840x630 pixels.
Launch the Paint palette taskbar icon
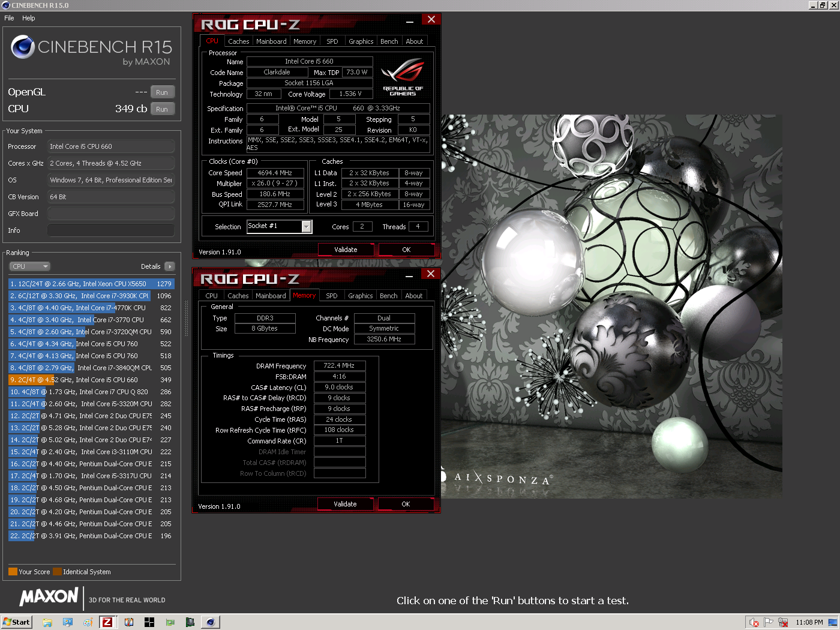point(88,622)
